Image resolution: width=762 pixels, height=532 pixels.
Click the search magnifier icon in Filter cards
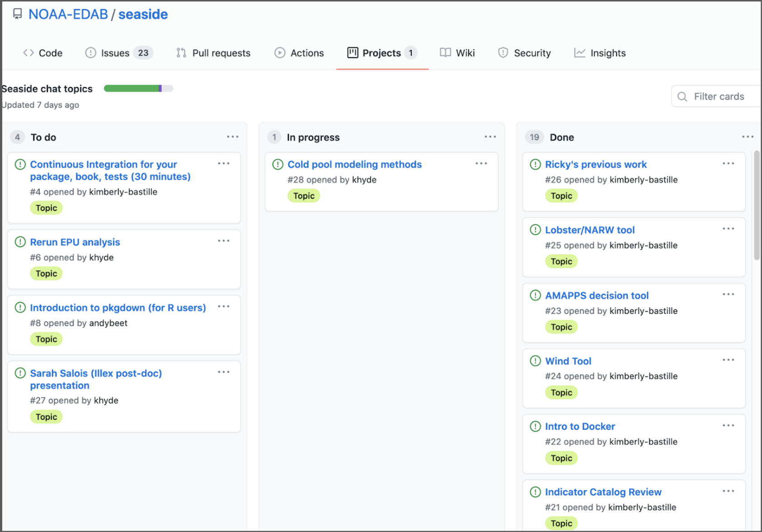point(682,97)
